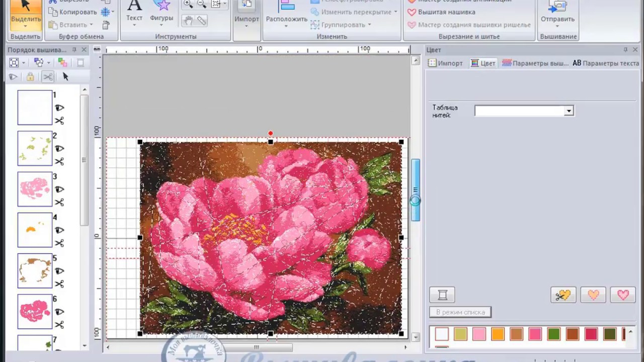Click Мастер создания вышивки ришелье

tap(469, 25)
